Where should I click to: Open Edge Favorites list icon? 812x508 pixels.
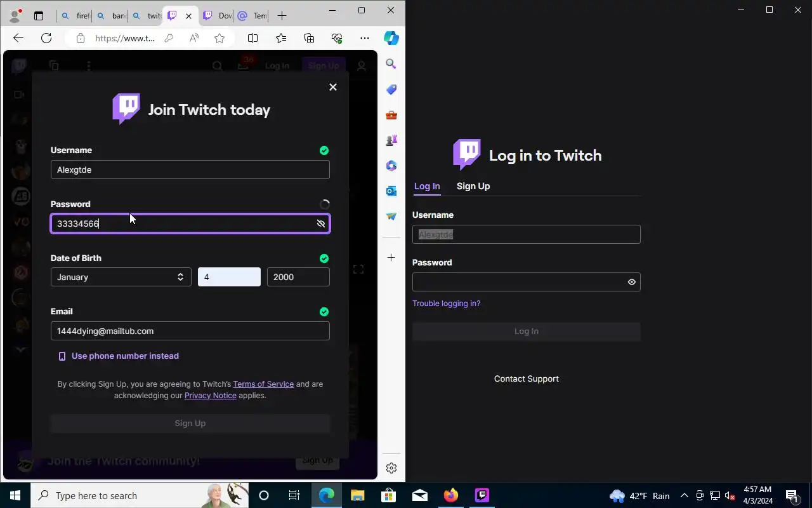click(281, 38)
